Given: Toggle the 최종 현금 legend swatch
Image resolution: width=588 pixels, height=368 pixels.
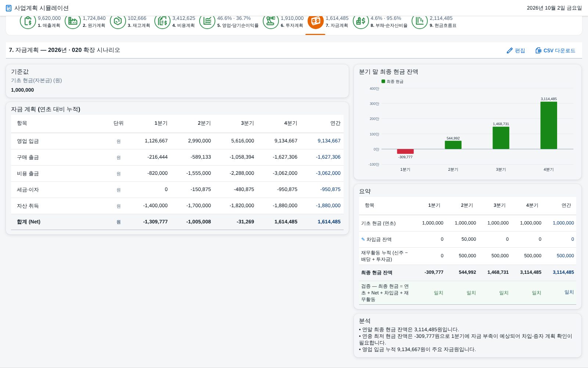Looking at the screenshot, I should (383, 81).
